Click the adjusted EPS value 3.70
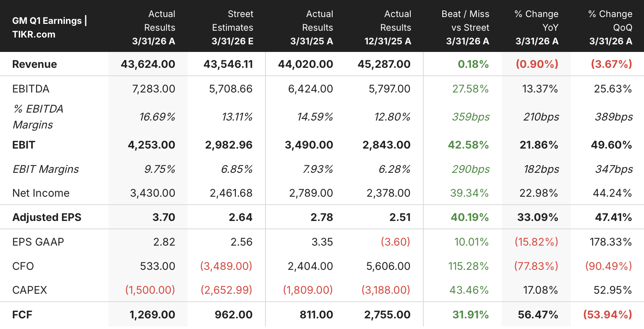644x329 pixels. coord(164,217)
